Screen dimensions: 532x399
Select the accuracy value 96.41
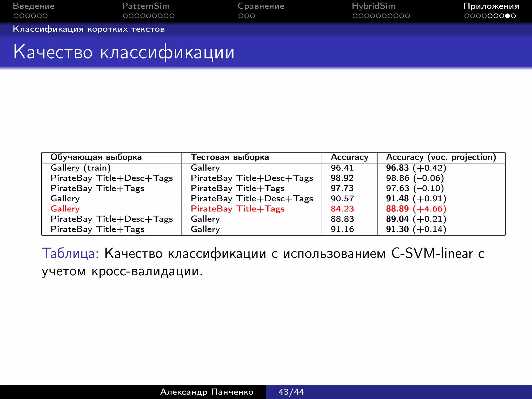coord(342,168)
